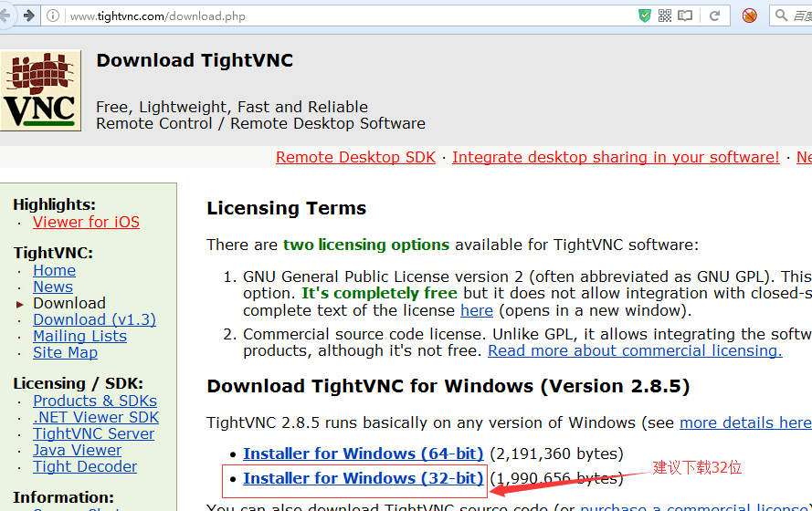812x511 pixels.
Task: Open the Site Map link
Action: click(x=65, y=353)
